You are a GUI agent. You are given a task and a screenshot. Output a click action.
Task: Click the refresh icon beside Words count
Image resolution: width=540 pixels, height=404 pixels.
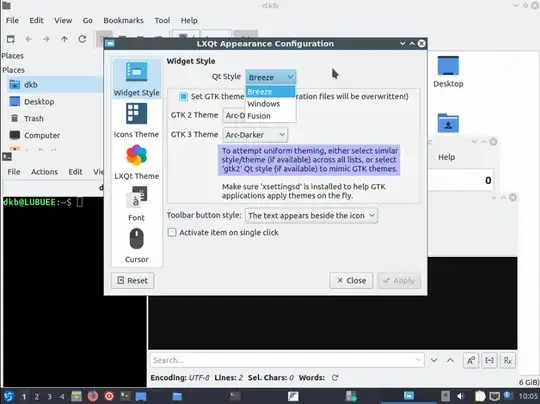click(335, 378)
